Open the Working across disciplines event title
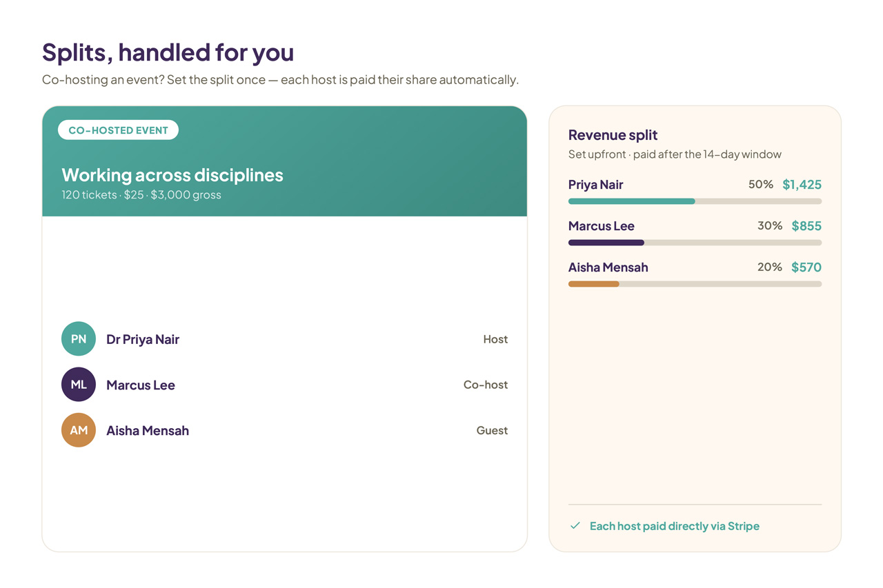 pos(172,175)
